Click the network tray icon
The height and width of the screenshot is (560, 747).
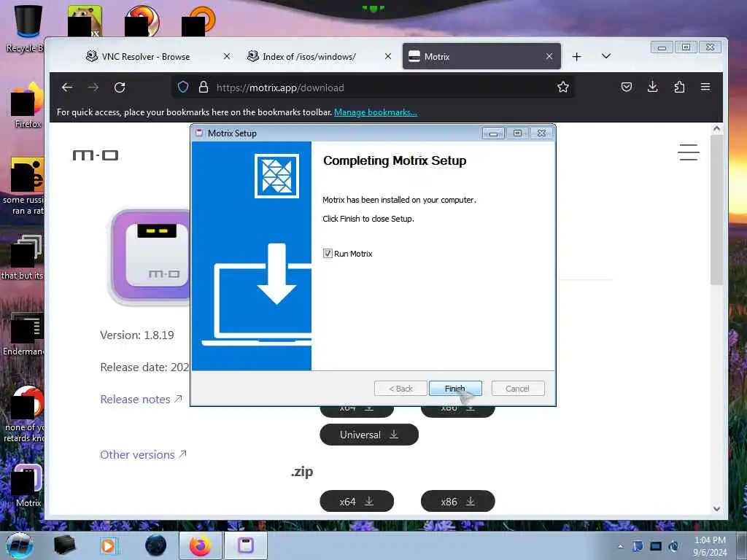point(656,546)
